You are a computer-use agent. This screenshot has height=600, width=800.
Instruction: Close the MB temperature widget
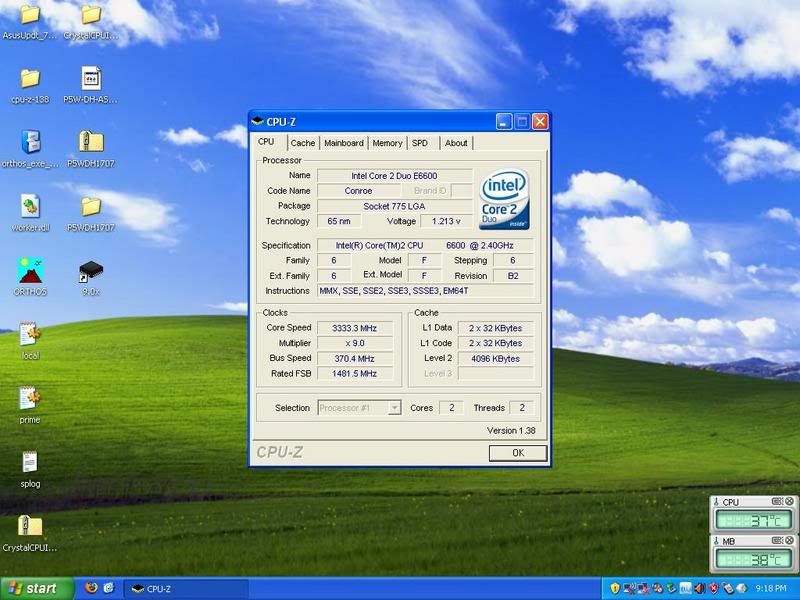pyautogui.click(x=789, y=540)
